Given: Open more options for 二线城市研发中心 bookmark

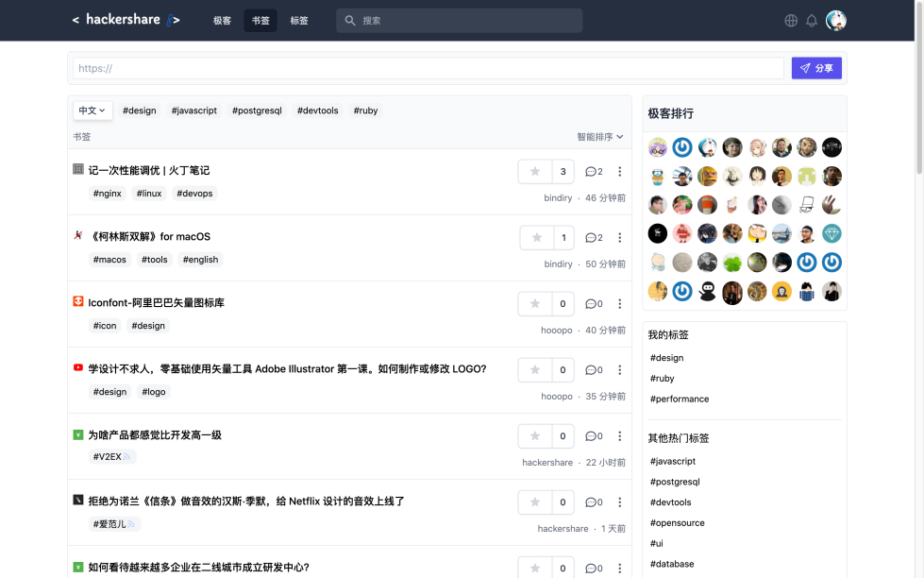Looking at the screenshot, I should pyautogui.click(x=619, y=568).
